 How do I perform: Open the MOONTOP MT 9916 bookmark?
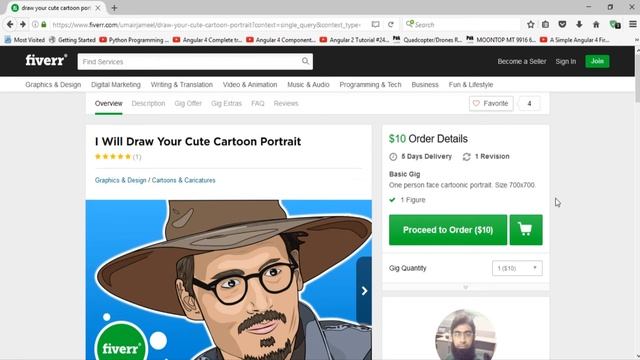coord(501,40)
